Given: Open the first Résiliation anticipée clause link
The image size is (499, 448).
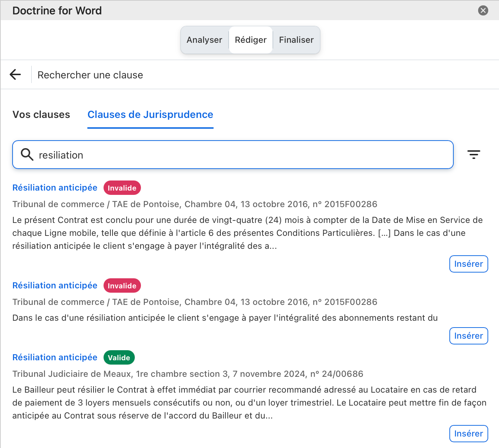Looking at the screenshot, I should [x=55, y=188].
